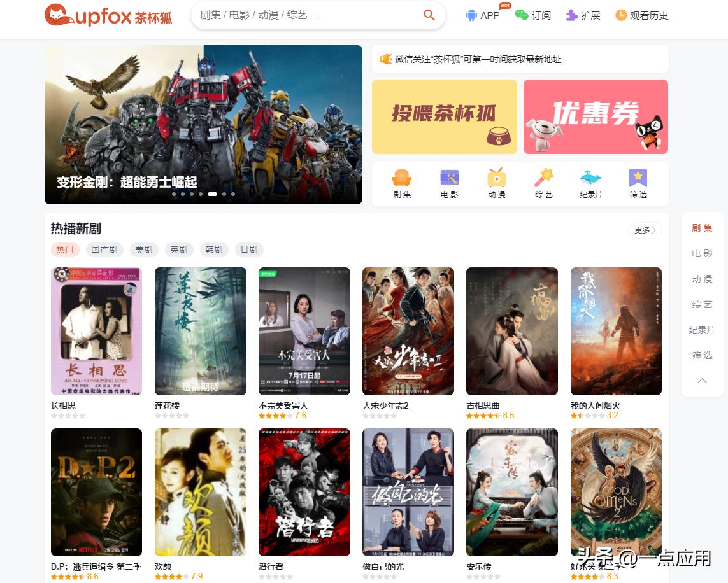Viewport: 728px width, 583px height.
Task: Select the 韩剧 tab
Action: (213, 249)
